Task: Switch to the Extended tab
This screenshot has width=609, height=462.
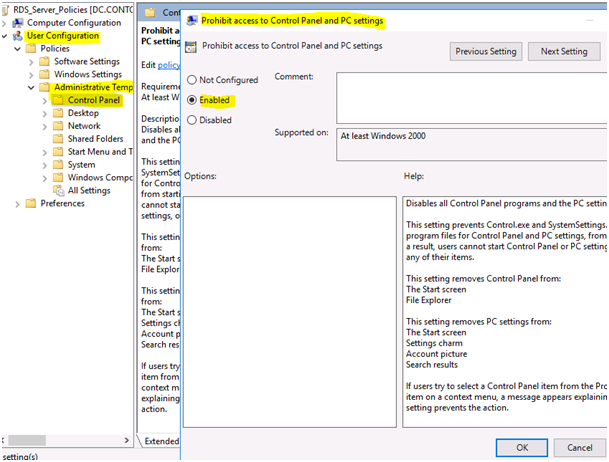Action: (x=162, y=441)
